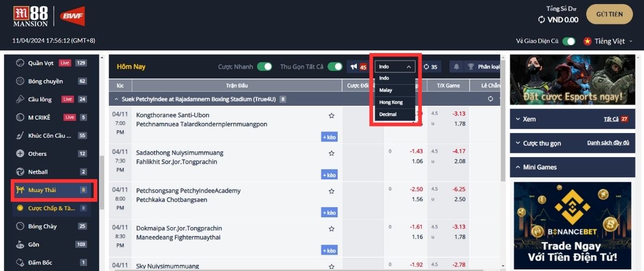Toggle the Thu Gọn Tất Cả switch

pos(335,67)
